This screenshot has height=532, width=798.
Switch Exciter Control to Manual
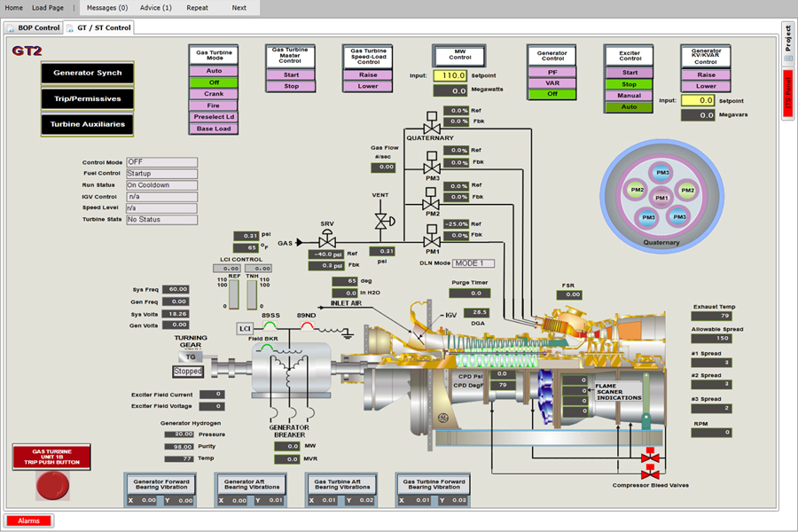[630, 96]
